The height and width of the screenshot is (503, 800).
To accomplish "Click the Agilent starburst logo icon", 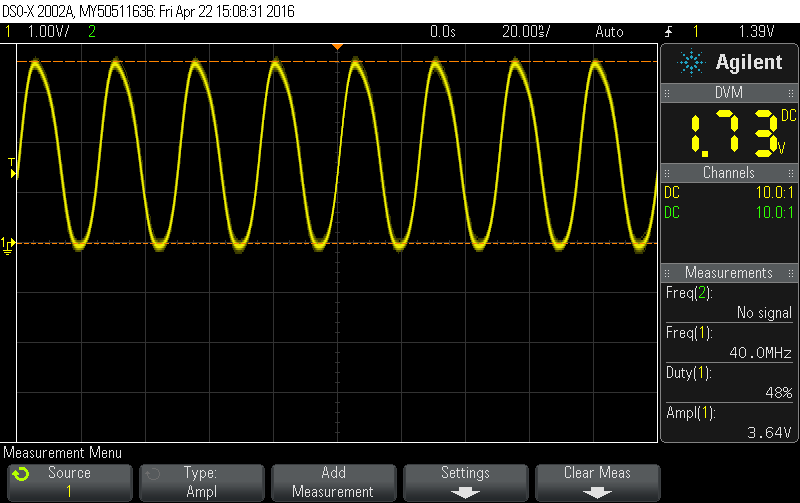I will point(691,62).
